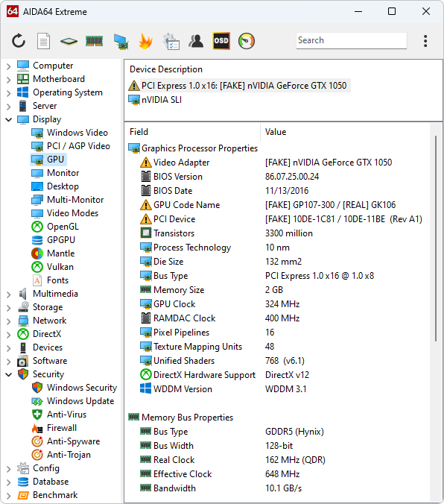Expand the Benchmark tree node
444x504 pixels.
pos(9,496)
